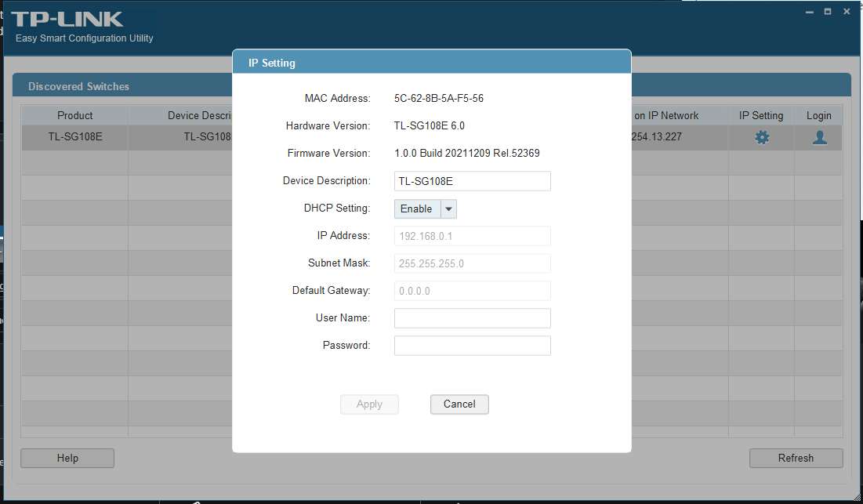Focus the Password input field
863x504 pixels.
pyautogui.click(x=472, y=346)
